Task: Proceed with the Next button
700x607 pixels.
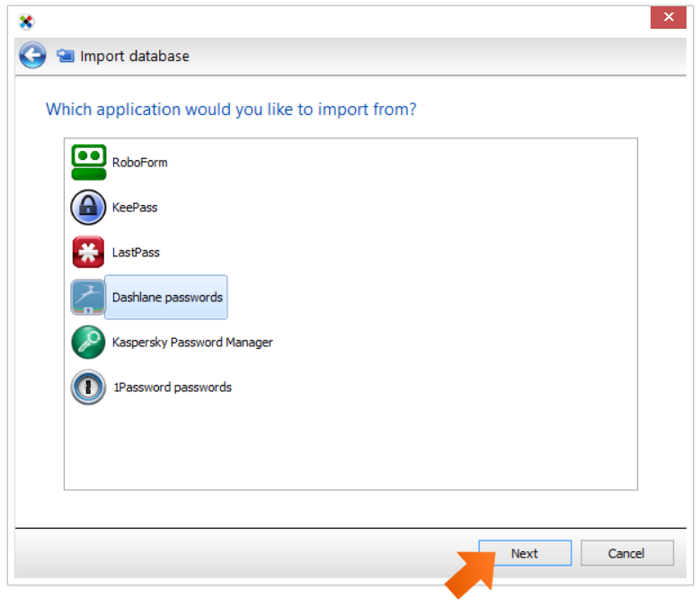Action: pyautogui.click(x=525, y=553)
